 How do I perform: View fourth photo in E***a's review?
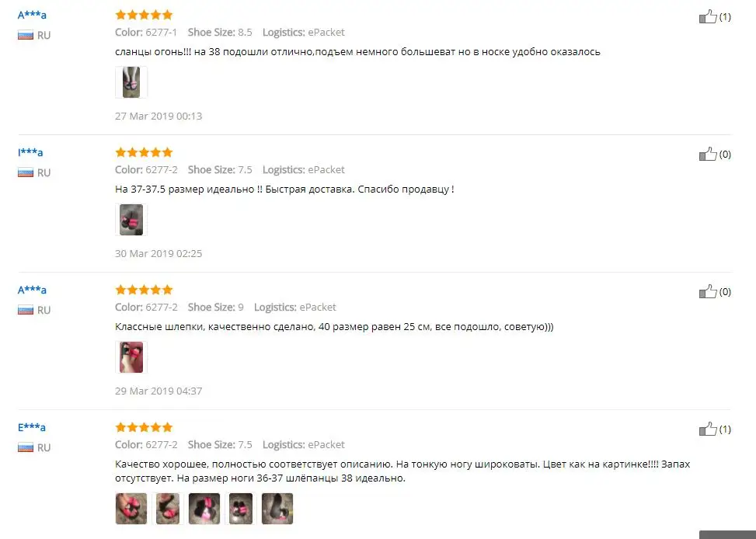(241, 509)
